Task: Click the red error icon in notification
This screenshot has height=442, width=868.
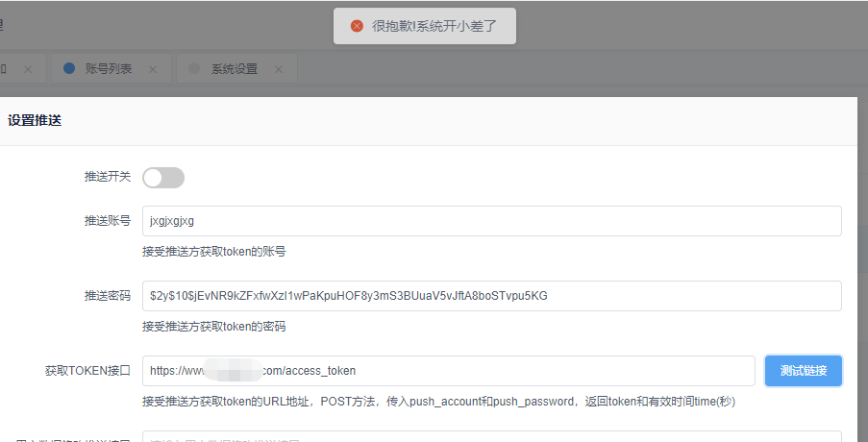Action: (357, 26)
